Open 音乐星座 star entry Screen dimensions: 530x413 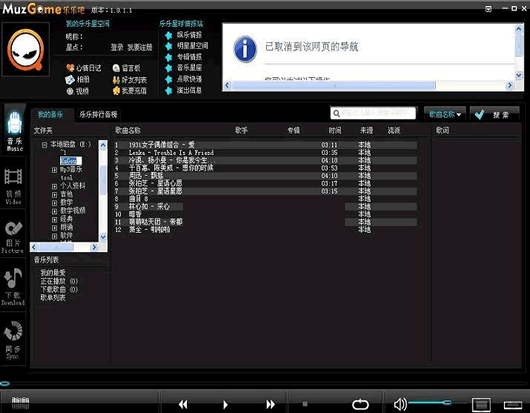(x=184, y=68)
